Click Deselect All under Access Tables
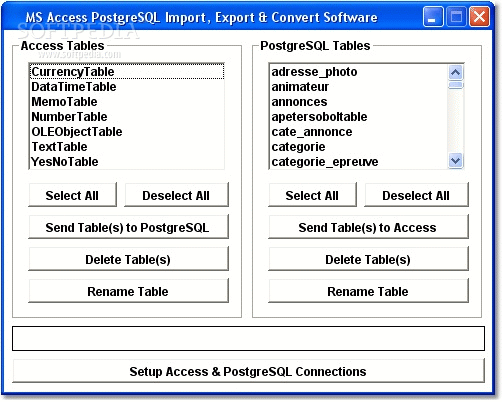The image size is (502, 402). coord(176,195)
